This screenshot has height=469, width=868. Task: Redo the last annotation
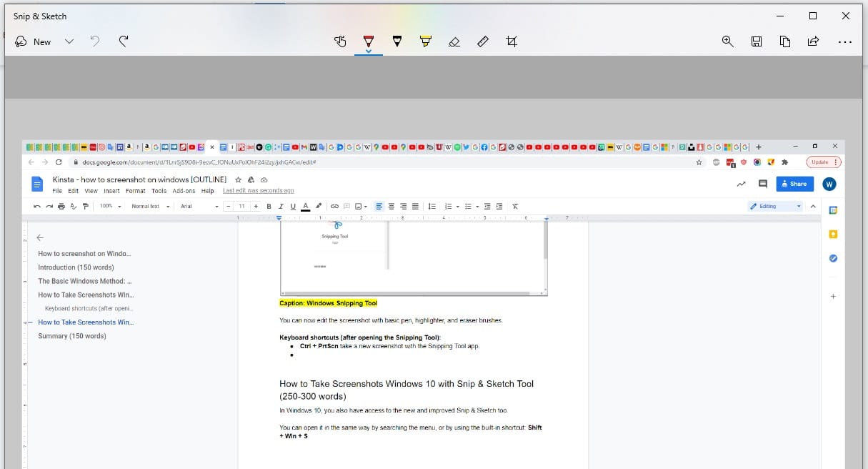pos(124,41)
